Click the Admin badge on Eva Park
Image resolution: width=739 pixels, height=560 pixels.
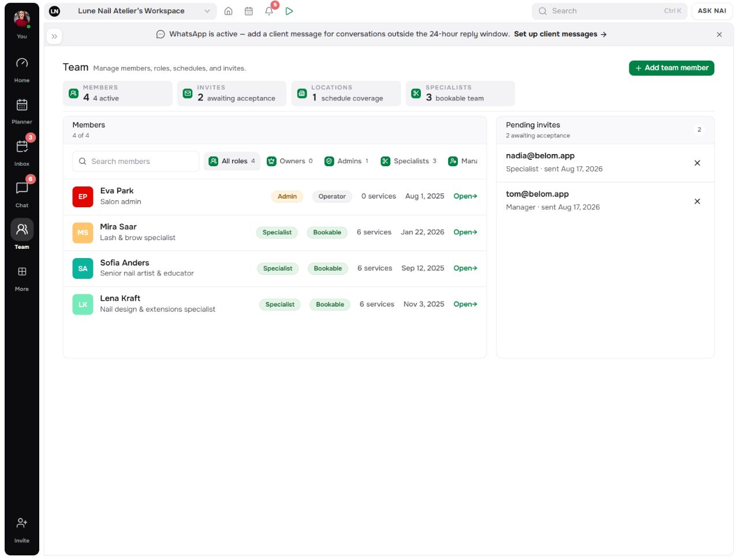click(x=287, y=196)
